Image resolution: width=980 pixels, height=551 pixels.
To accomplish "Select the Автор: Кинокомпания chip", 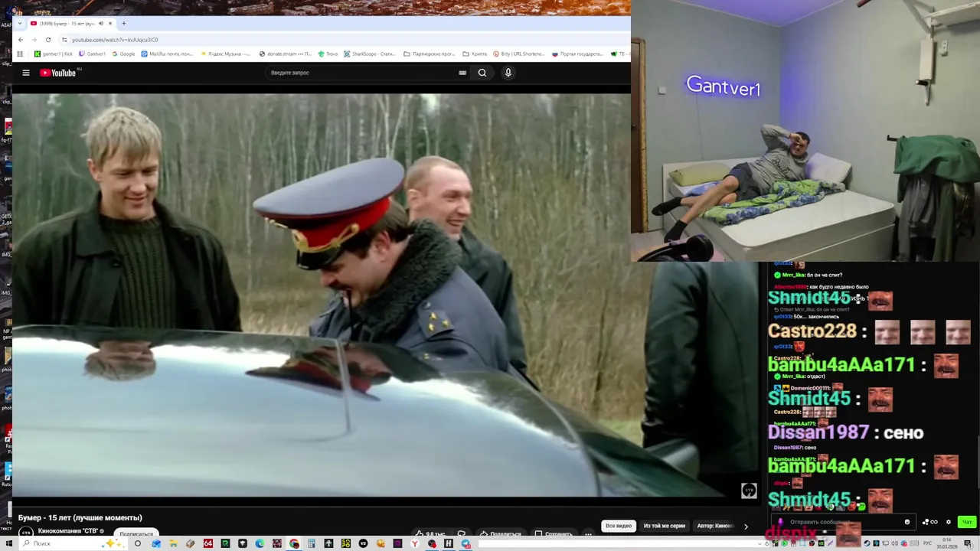I will click(715, 526).
